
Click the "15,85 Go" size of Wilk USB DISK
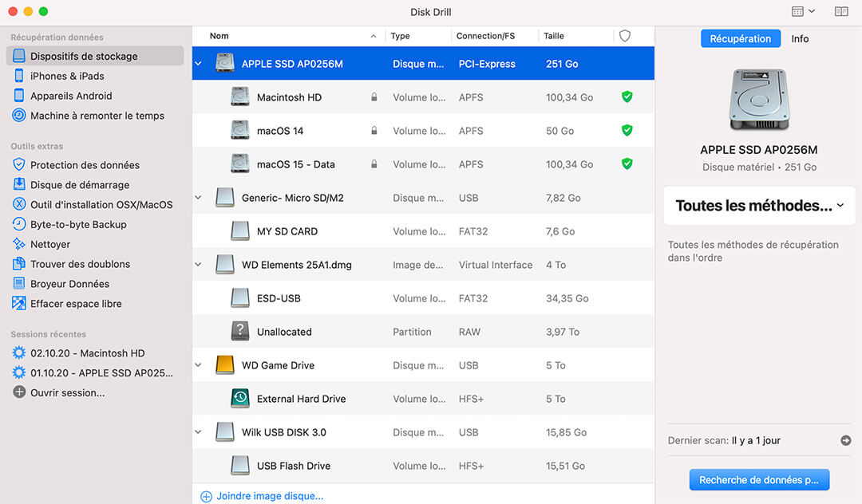click(x=566, y=432)
